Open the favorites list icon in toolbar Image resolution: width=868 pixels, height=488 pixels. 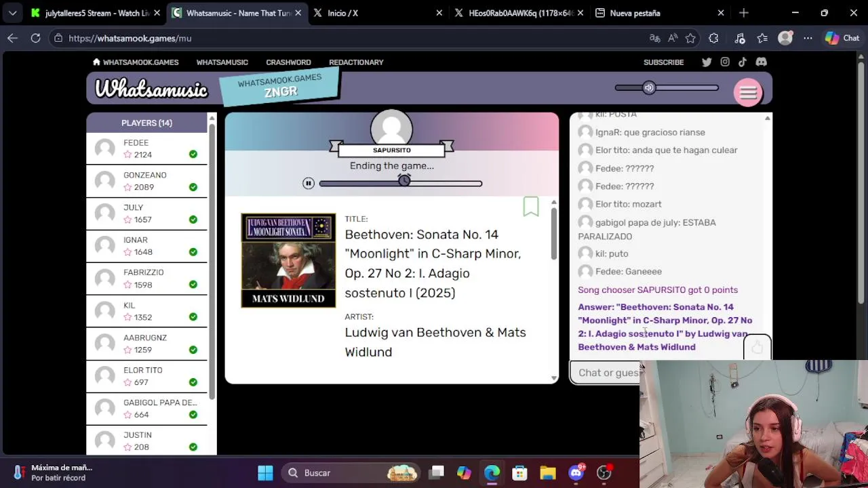(x=762, y=38)
